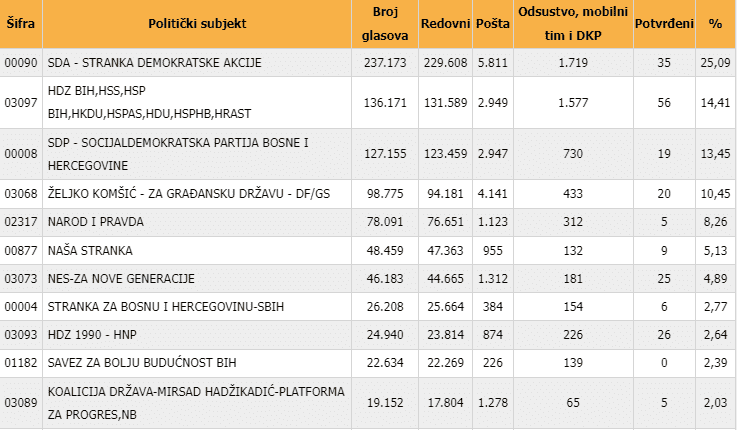Sort by Broj glasova column header

[382, 23]
